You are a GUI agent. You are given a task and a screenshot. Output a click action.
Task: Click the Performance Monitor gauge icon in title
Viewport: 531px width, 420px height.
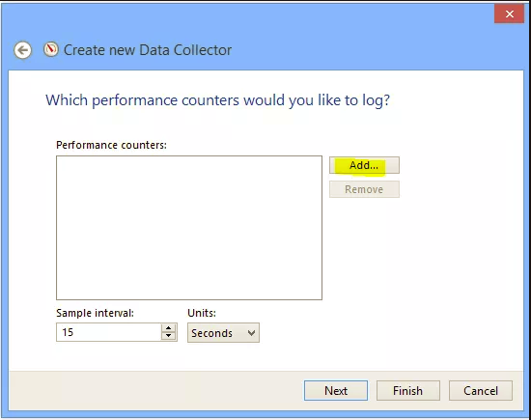click(x=51, y=49)
